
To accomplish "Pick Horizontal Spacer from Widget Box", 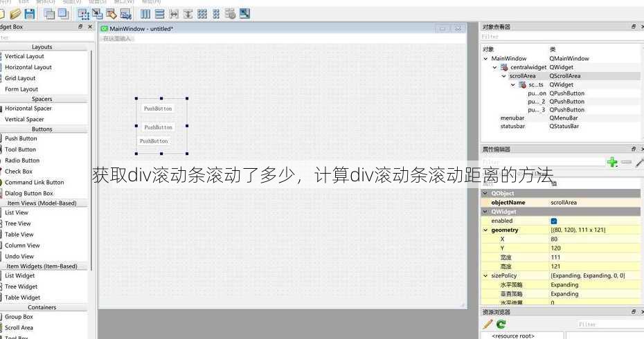I will click(28, 109).
